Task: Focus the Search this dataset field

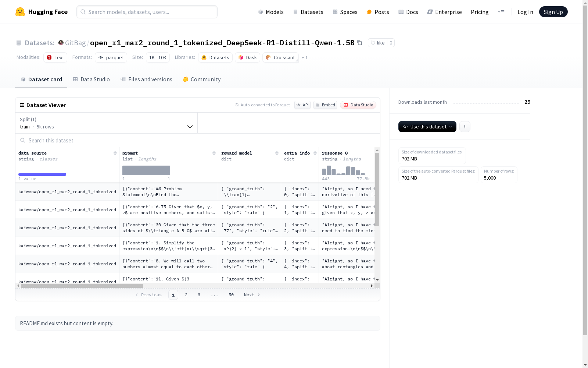Action: (198, 140)
